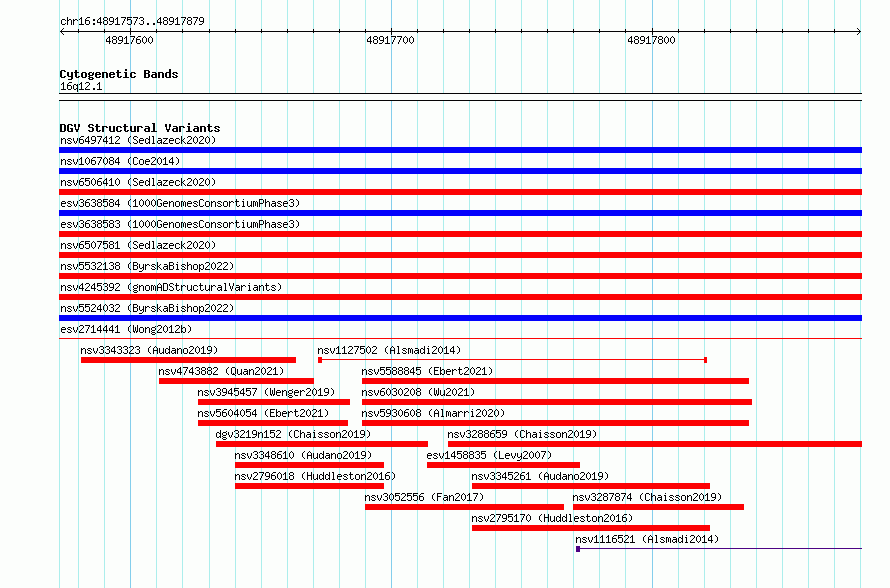Click the red bar under nsv3052556
This screenshot has width=890, height=588.
(x=464, y=507)
